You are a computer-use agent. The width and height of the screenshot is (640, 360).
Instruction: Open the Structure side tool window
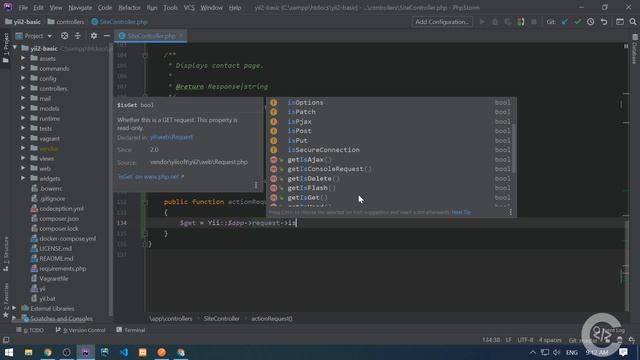coord(6,254)
